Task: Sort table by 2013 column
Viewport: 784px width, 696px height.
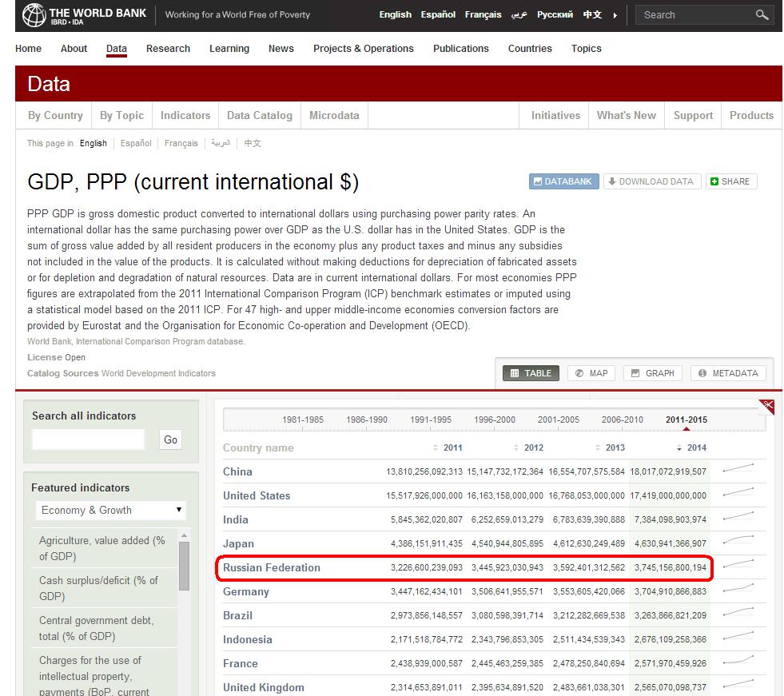Action: pos(610,447)
